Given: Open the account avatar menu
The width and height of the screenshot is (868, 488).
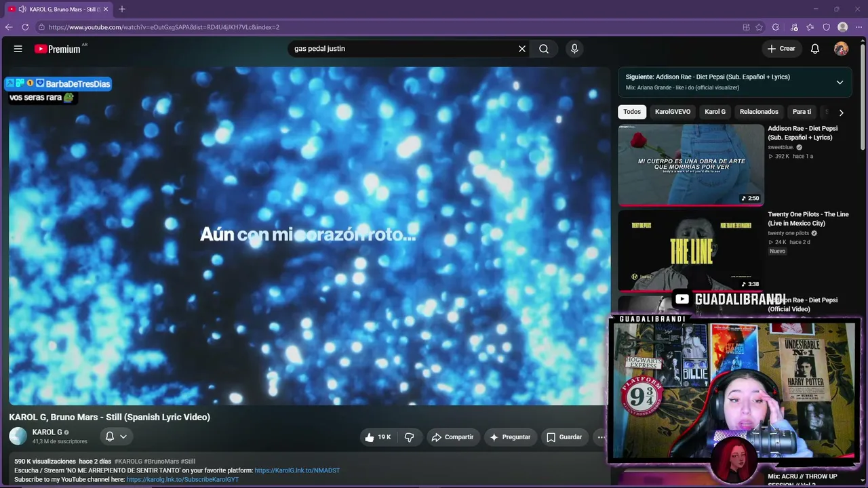Looking at the screenshot, I should tap(841, 49).
